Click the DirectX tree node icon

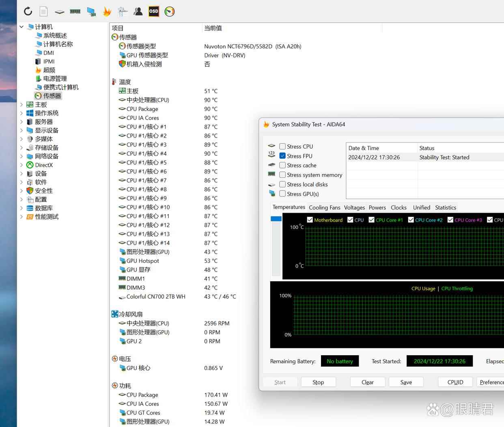coord(30,165)
